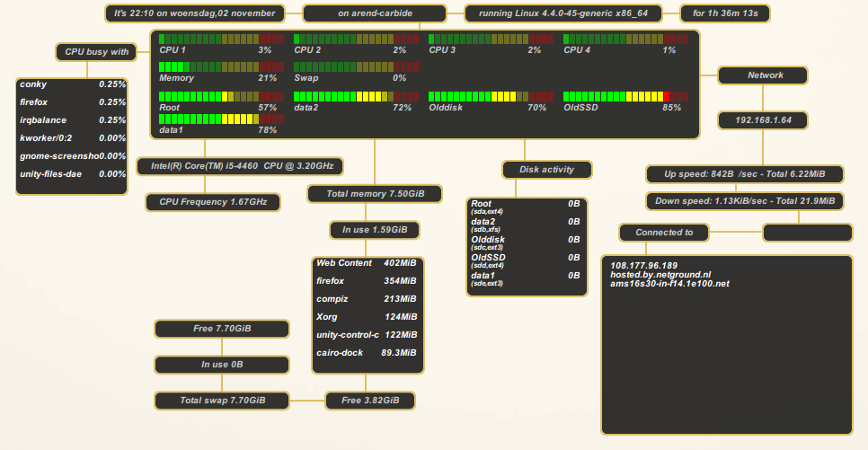The width and height of the screenshot is (868, 450).
Task: Select the kworker/0:2 process row
Action: click(x=73, y=137)
